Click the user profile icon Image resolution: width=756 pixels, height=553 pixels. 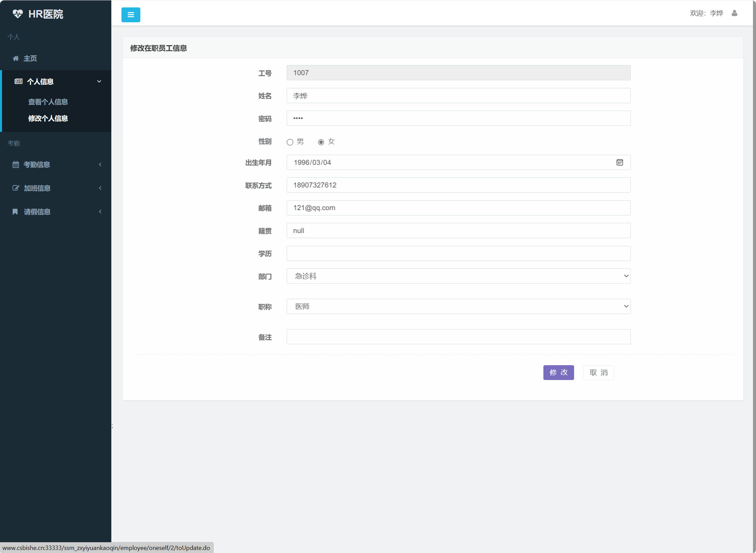click(734, 13)
